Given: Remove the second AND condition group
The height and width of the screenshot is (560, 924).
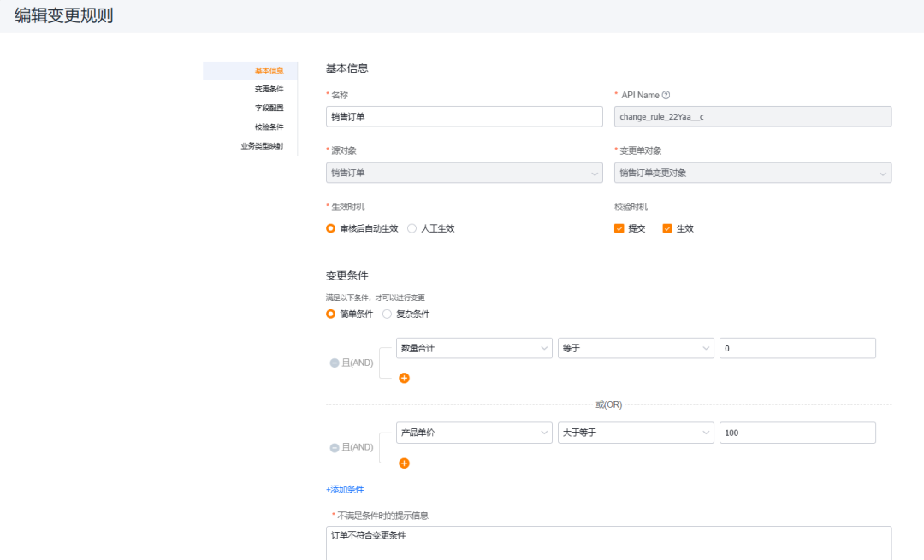Looking at the screenshot, I should 335,447.
